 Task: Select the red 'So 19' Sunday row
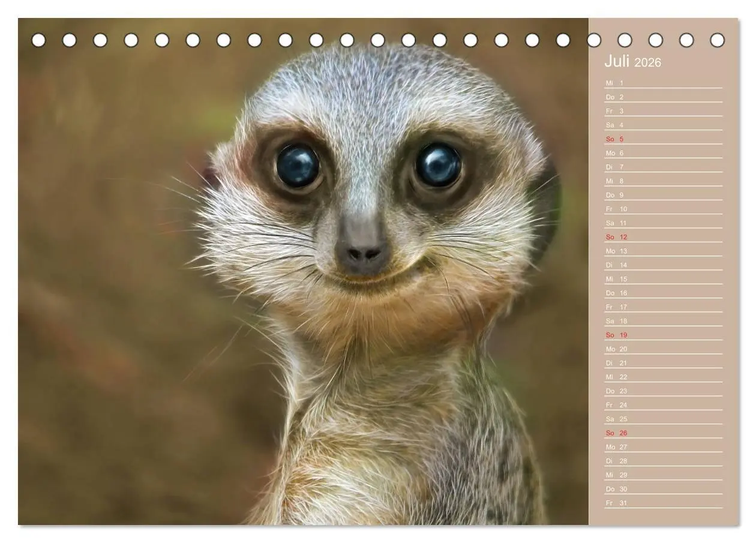coord(663,335)
